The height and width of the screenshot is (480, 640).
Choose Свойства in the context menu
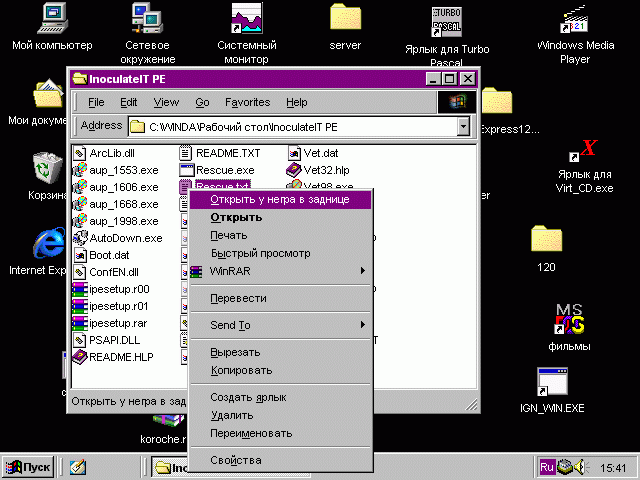[281, 460]
